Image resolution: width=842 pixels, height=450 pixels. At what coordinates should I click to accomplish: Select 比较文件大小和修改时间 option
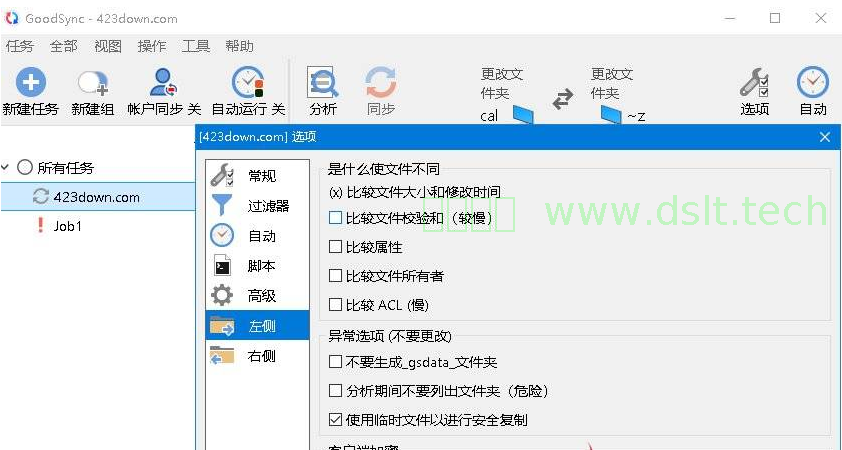(x=414, y=192)
